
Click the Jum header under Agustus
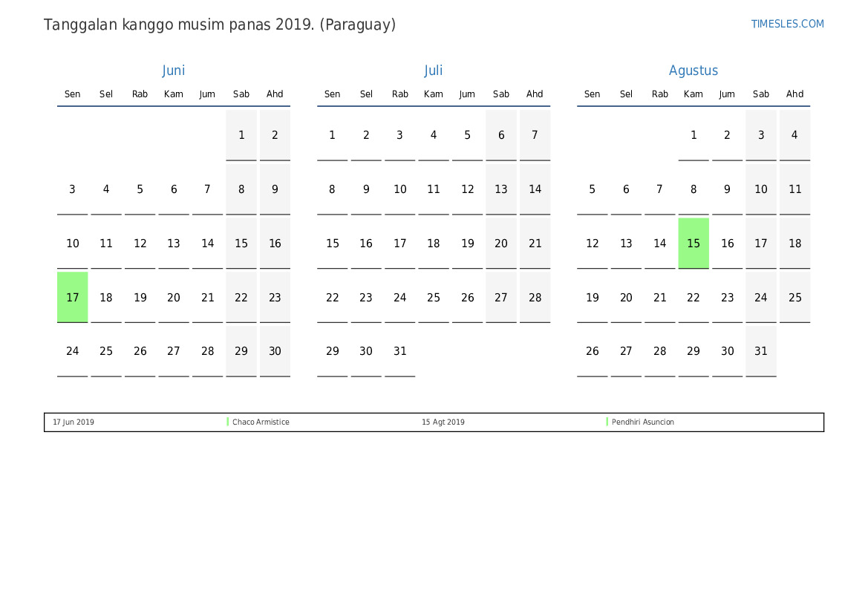[727, 94]
